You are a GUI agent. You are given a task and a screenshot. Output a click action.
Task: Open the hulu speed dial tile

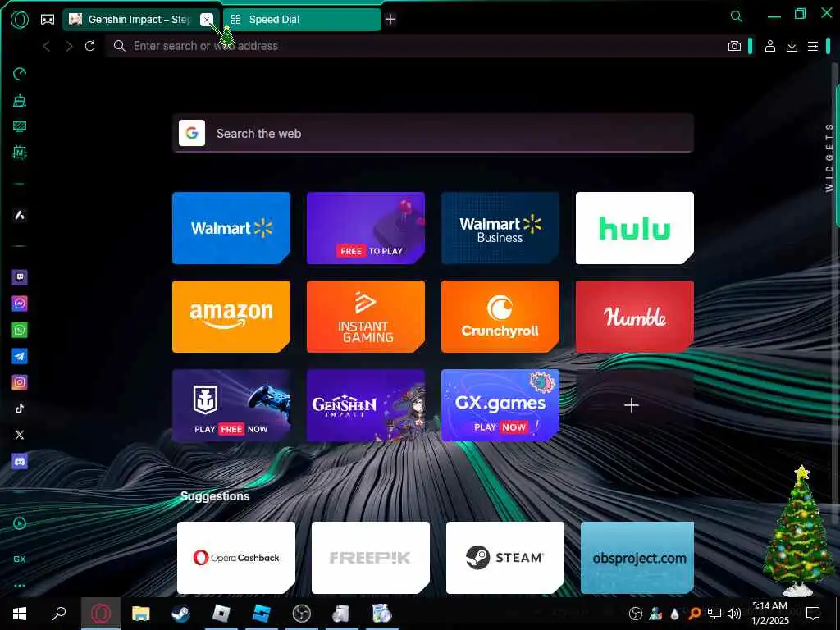(x=635, y=228)
